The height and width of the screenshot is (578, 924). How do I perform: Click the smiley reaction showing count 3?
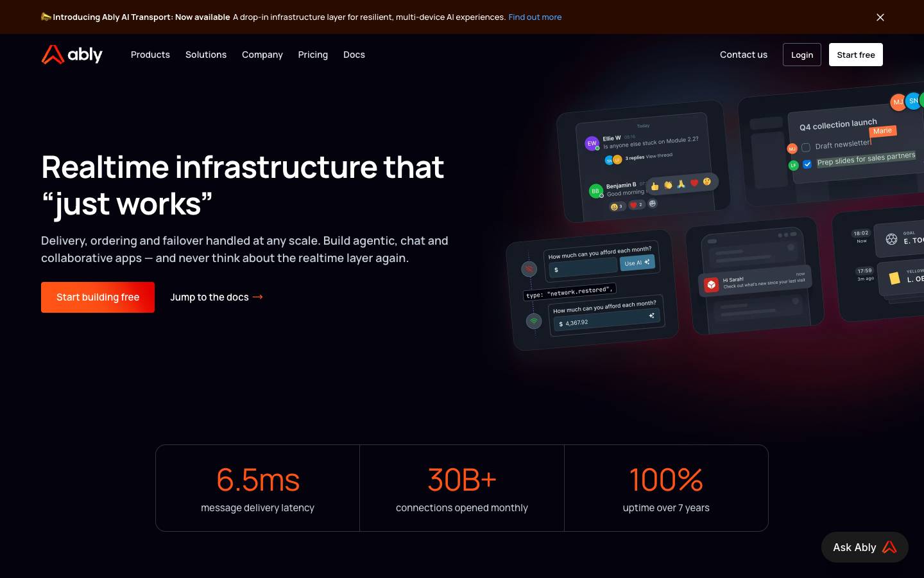click(x=617, y=207)
